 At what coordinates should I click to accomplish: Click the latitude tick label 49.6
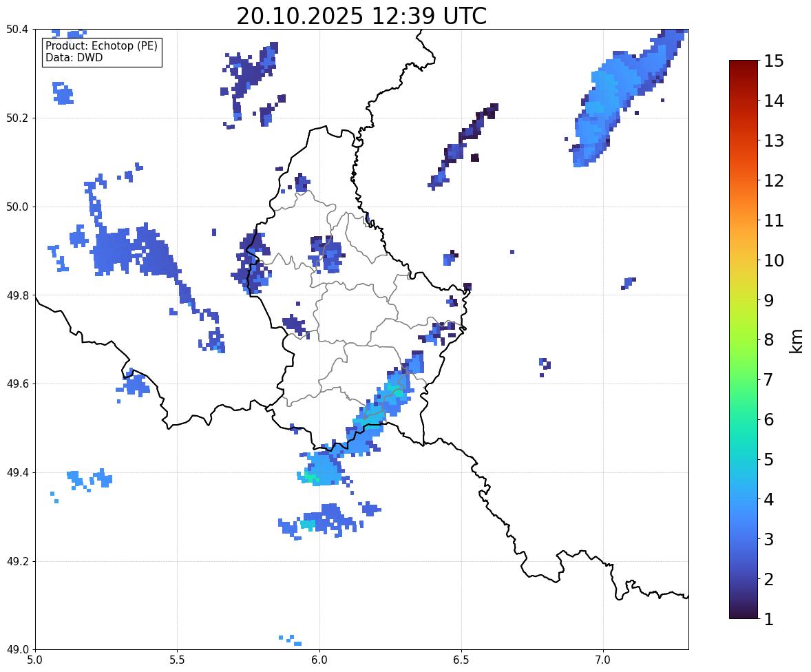tap(17, 384)
